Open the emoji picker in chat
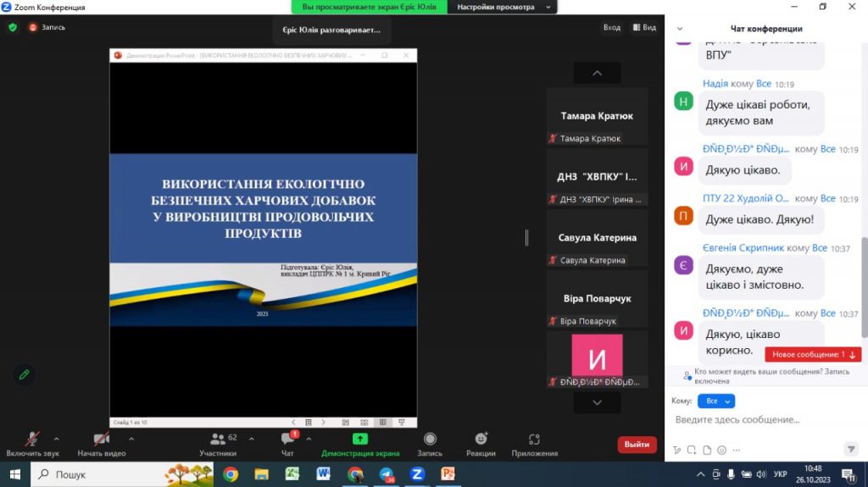 (x=721, y=450)
